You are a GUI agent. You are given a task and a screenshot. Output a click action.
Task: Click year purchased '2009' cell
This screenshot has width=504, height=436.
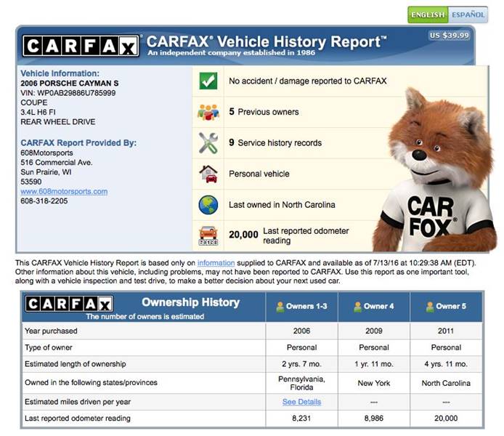374,331
